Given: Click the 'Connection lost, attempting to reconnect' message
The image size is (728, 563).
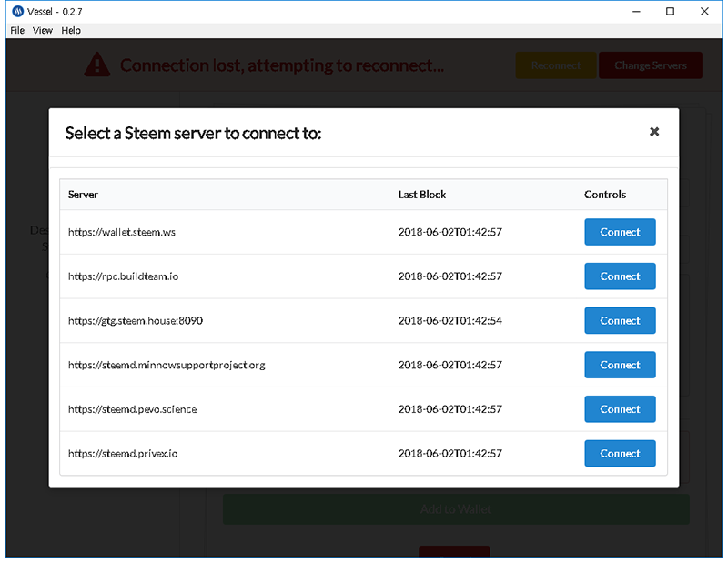Looking at the screenshot, I should (282, 65).
